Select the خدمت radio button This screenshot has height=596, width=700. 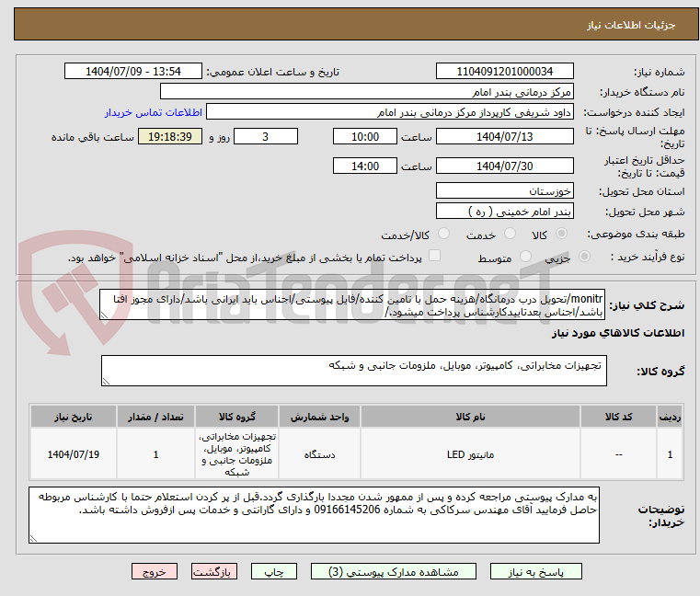pos(510,234)
